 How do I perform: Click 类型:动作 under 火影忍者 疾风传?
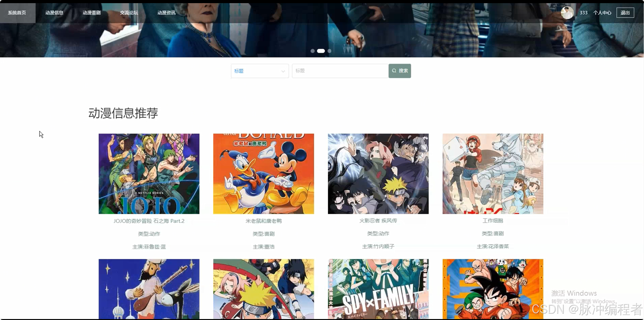coord(378,233)
